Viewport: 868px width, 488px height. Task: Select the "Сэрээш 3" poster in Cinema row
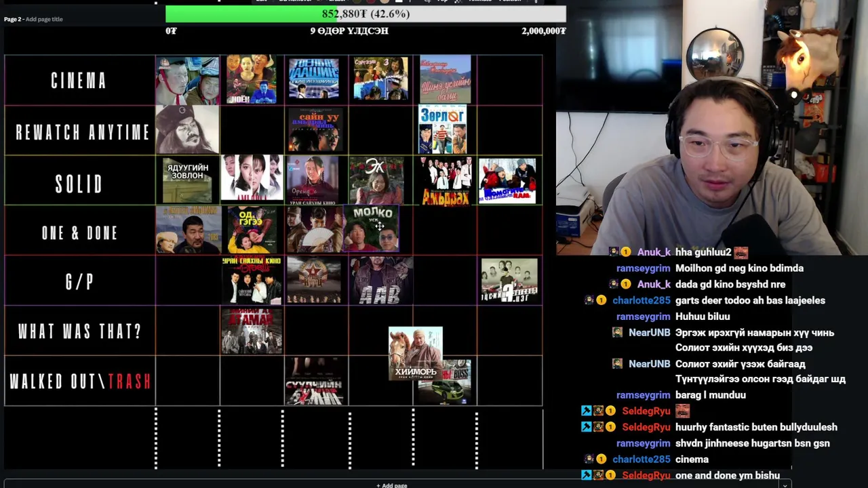380,79
